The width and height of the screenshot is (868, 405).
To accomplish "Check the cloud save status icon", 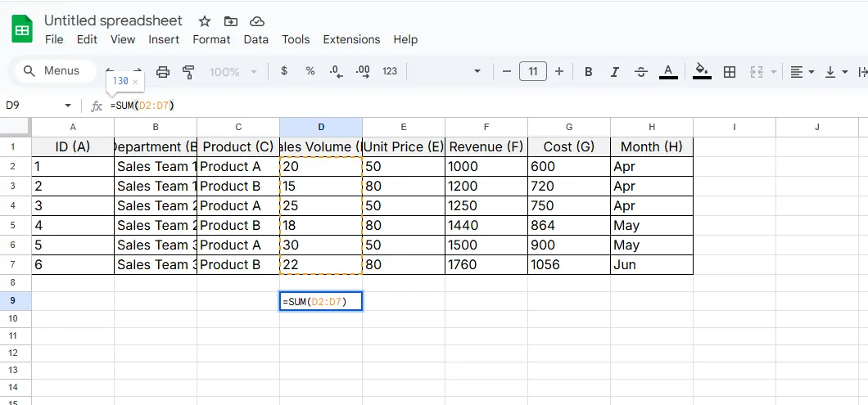I will coord(257,21).
